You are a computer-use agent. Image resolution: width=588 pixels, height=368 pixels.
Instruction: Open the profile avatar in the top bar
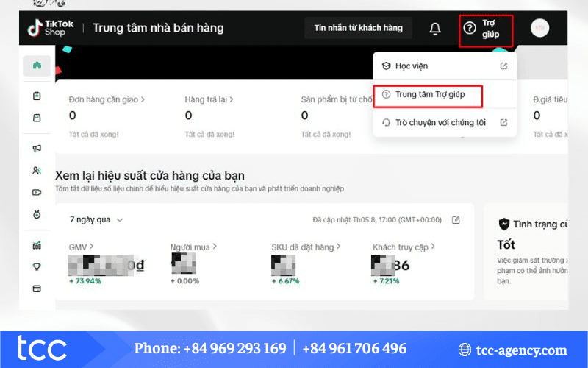coord(539,28)
